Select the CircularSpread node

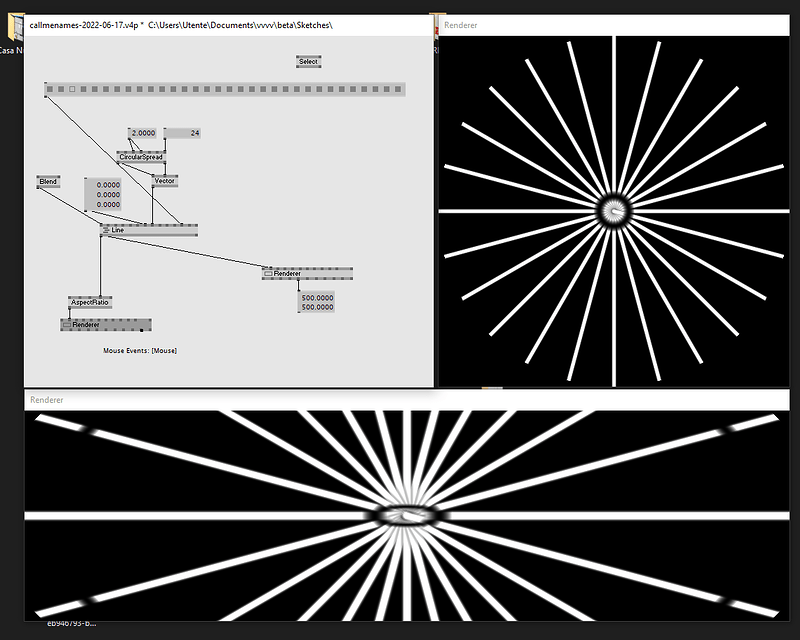click(x=141, y=157)
